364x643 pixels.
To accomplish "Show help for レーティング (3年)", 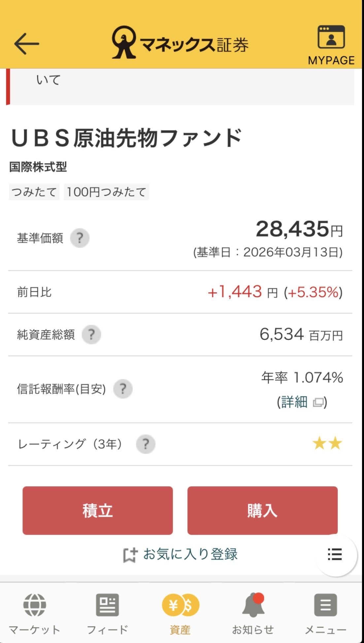I will point(146,444).
